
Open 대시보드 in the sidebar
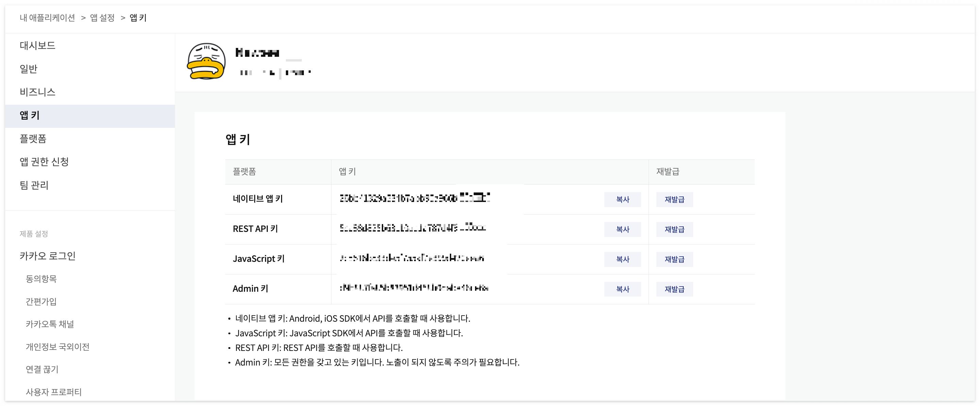(x=37, y=46)
